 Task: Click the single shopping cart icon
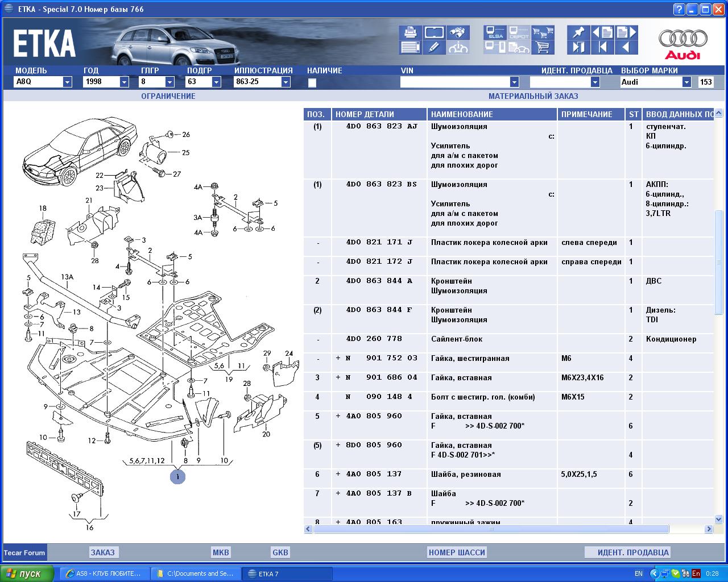click(543, 47)
